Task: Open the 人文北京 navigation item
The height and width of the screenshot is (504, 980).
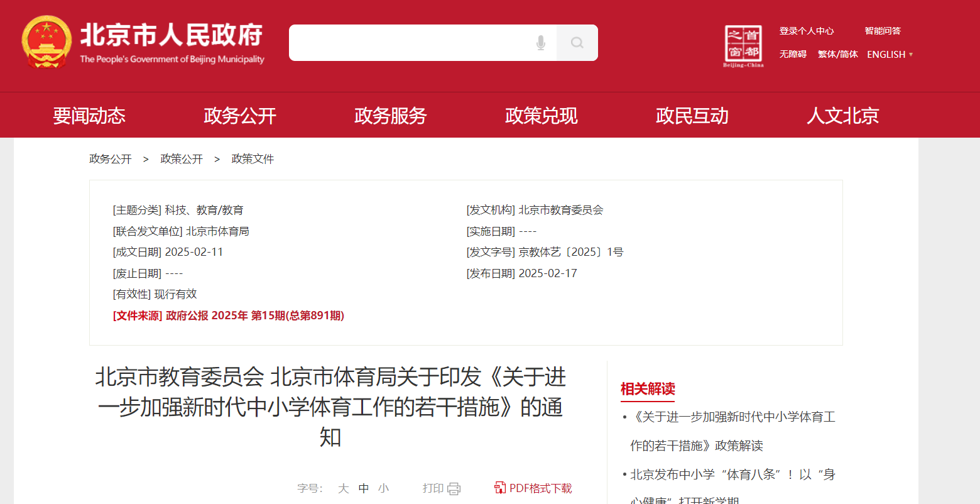Action: [x=842, y=116]
